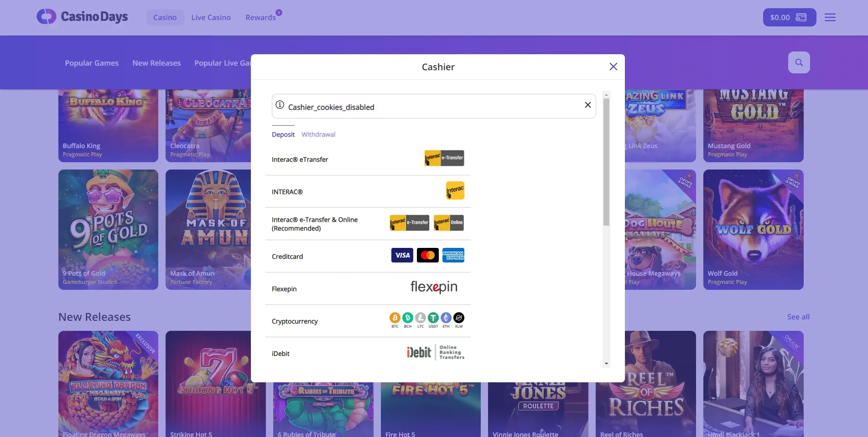Select the Bitcoin cryptocurrency icon

pyautogui.click(x=394, y=318)
